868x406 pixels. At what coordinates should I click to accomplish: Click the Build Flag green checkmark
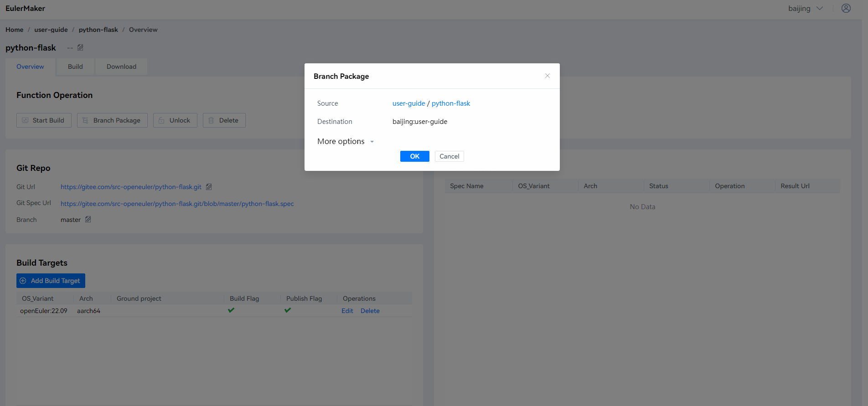(x=231, y=310)
